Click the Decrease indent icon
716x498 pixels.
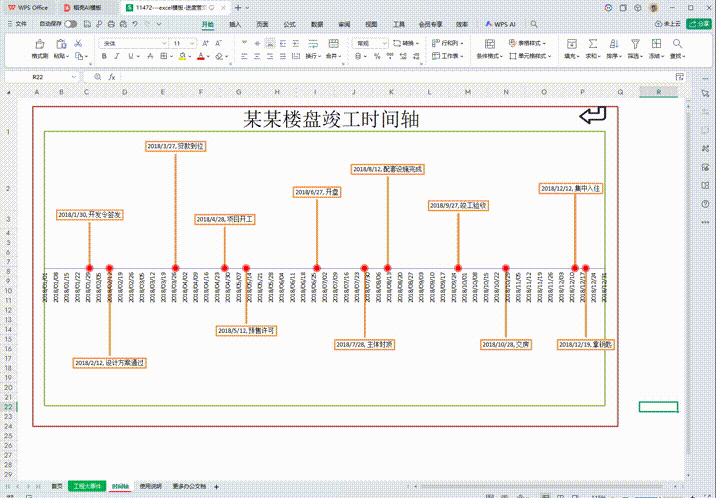click(x=283, y=43)
